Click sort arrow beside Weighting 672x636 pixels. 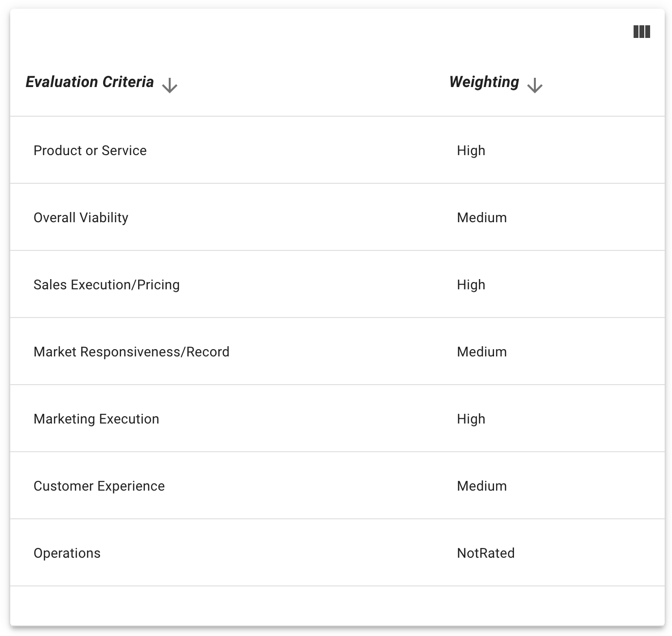tap(534, 85)
